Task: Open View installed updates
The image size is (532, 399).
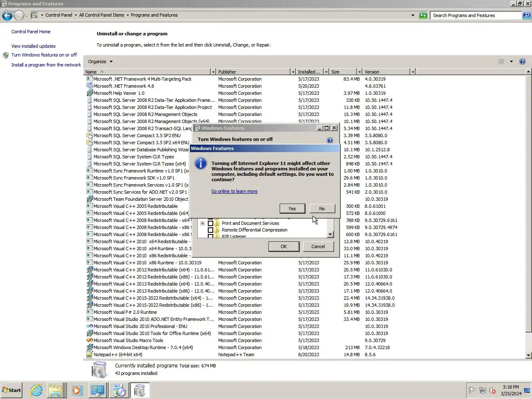Action: [33, 46]
